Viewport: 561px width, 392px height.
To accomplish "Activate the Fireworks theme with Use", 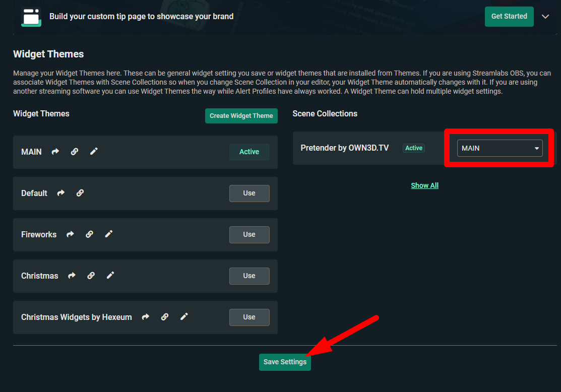I will click(x=249, y=235).
